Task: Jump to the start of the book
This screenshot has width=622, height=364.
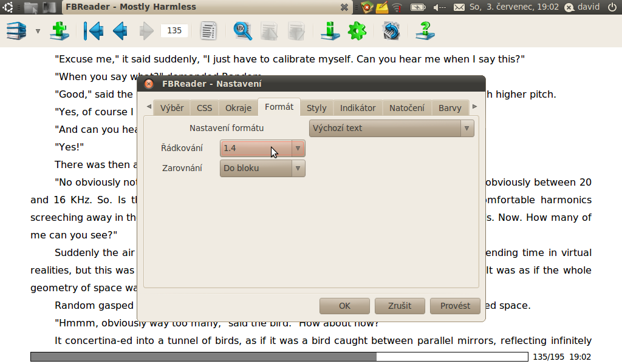Action: click(94, 31)
